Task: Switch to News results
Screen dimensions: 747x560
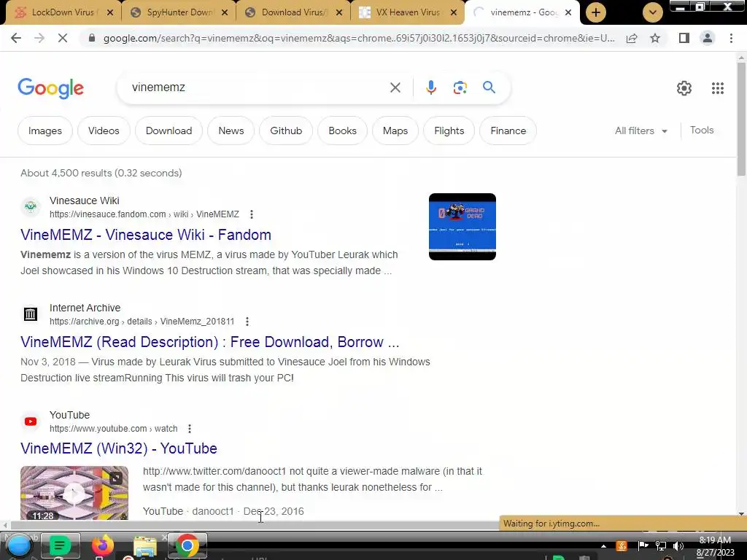Action: [231, 131]
